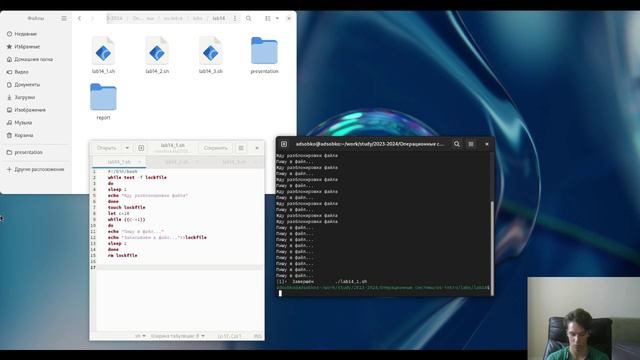Click the line 'touch lockfile' in editor
The width and height of the screenshot is (640, 360).
tap(127, 207)
